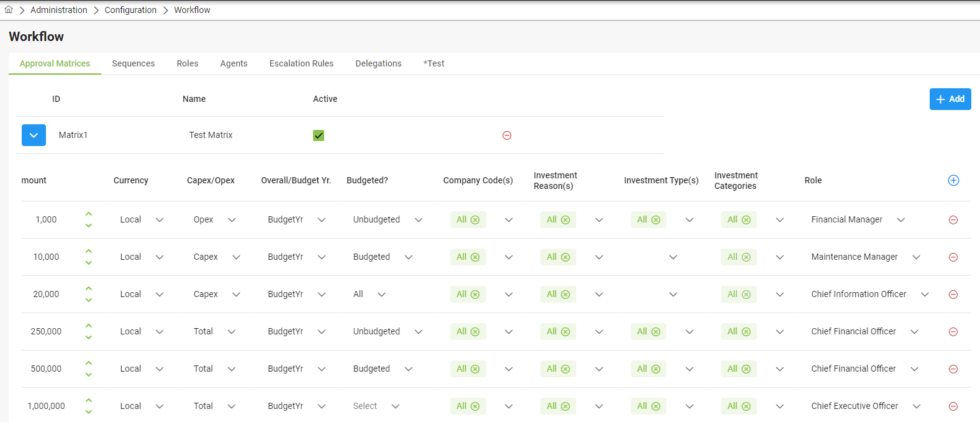Increase the 1,000 amount with up arrow
The image size is (980, 422).
click(x=89, y=214)
